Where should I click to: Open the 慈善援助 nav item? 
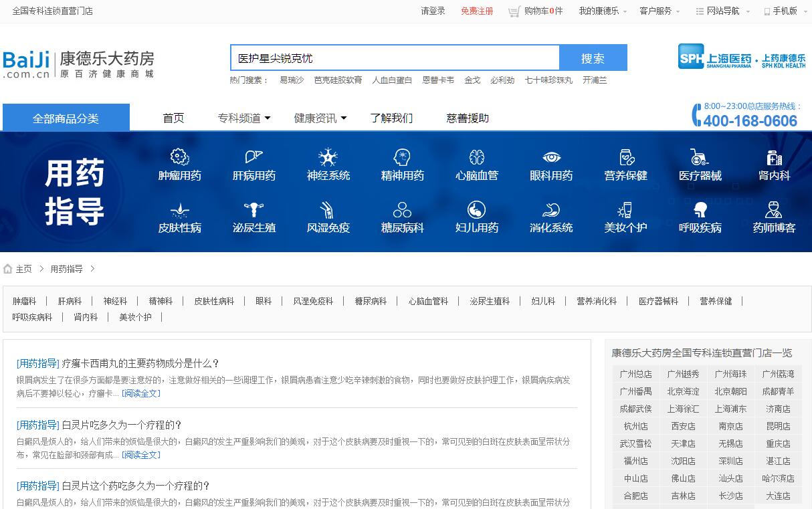pyautogui.click(x=468, y=118)
